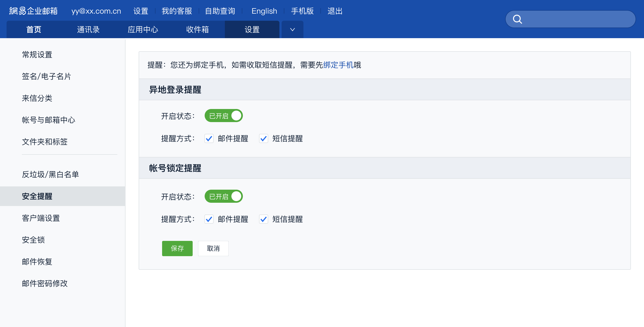The image size is (644, 327).
Task: Switch language via English link
Action: coord(264,11)
